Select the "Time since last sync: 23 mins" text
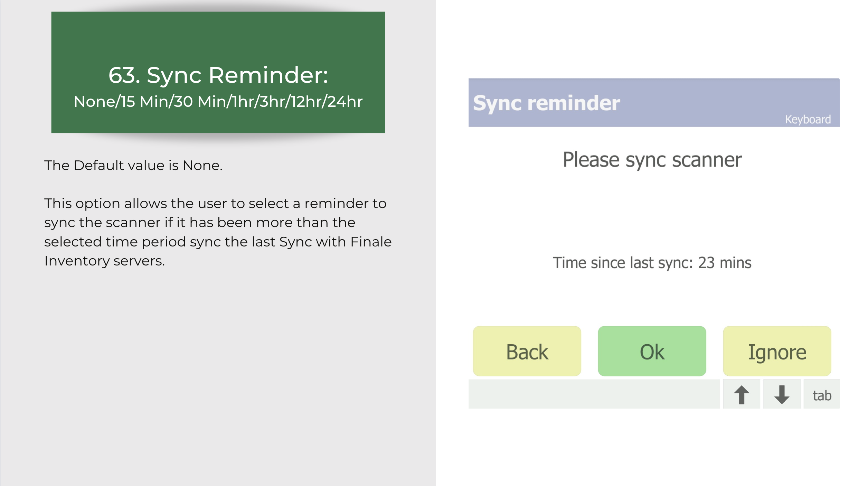Screen dimensions: 868x486 (x=652, y=263)
